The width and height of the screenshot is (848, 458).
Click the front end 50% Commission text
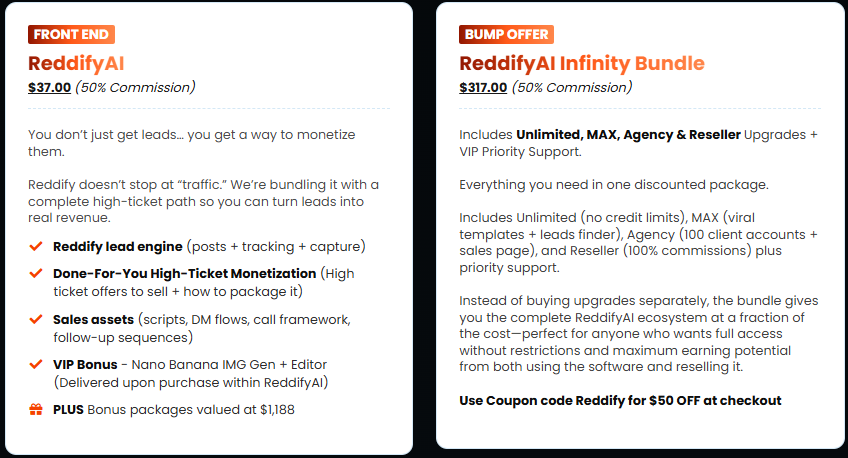135,87
